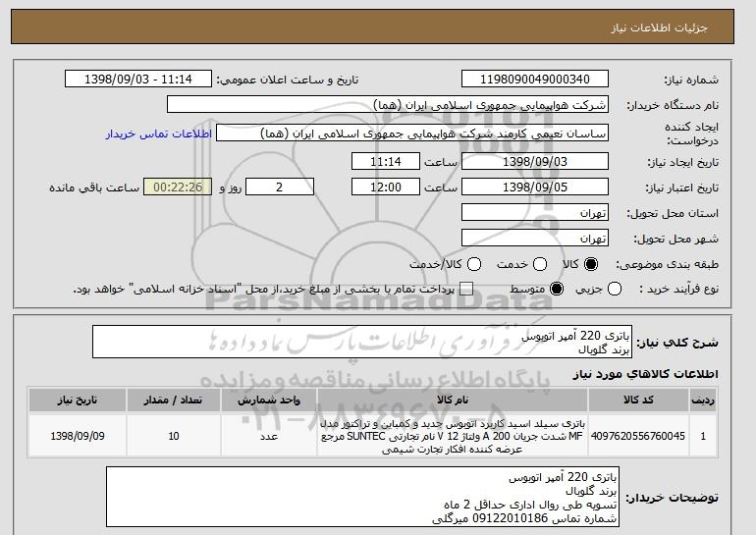Viewport: 756px width, 535px height.
Task: Click the شرح کلی نیاز description box
Action: pos(362,343)
